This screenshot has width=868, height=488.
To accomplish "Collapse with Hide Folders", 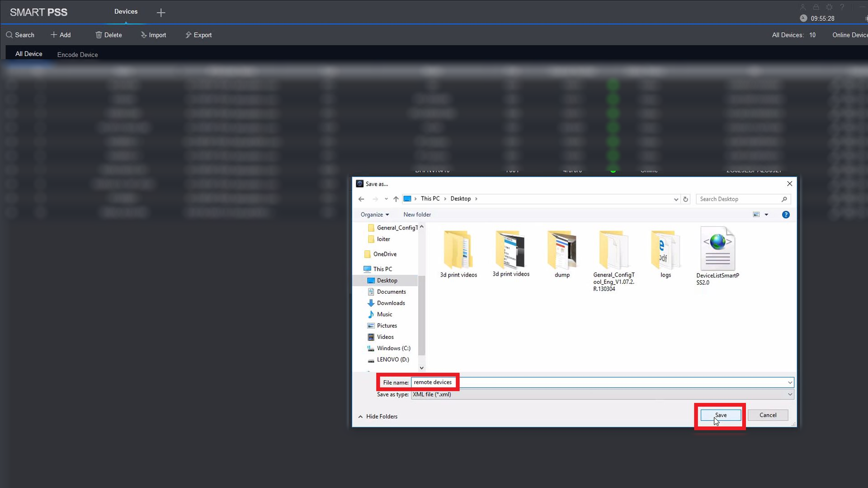I will [378, 417].
